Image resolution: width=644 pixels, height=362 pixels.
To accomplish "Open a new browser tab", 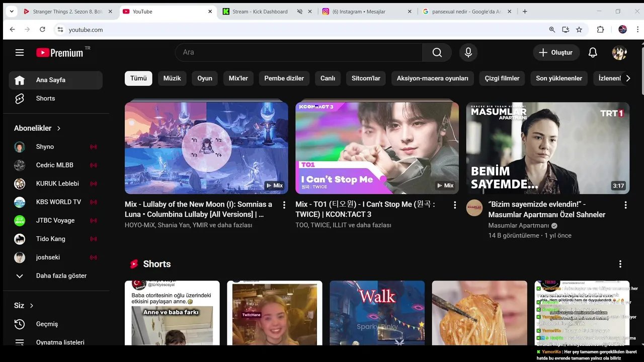I will [x=525, y=12].
